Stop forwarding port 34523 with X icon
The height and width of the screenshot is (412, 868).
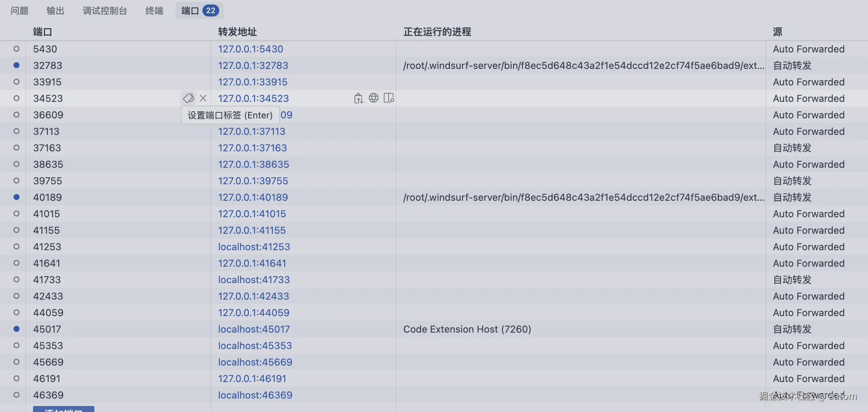pos(203,98)
